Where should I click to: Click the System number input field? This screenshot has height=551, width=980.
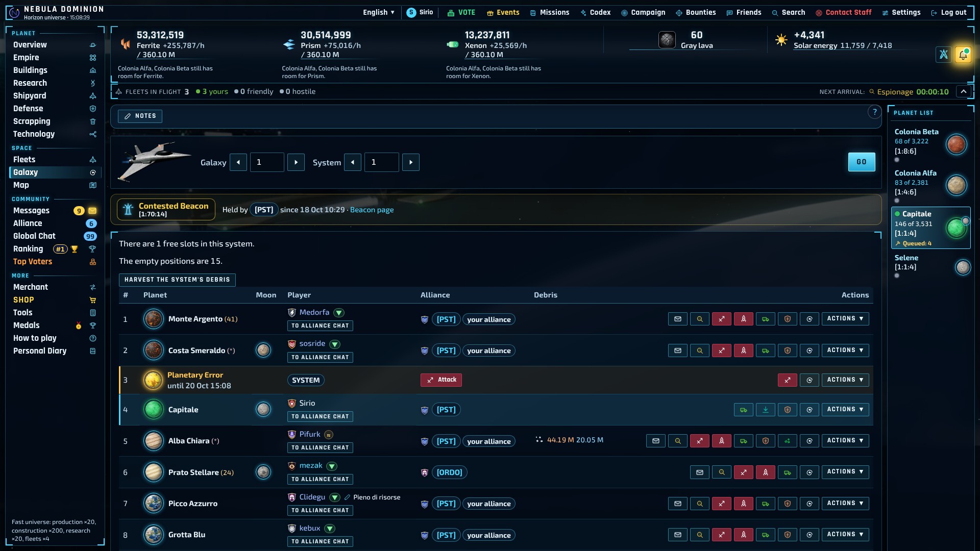click(382, 162)
